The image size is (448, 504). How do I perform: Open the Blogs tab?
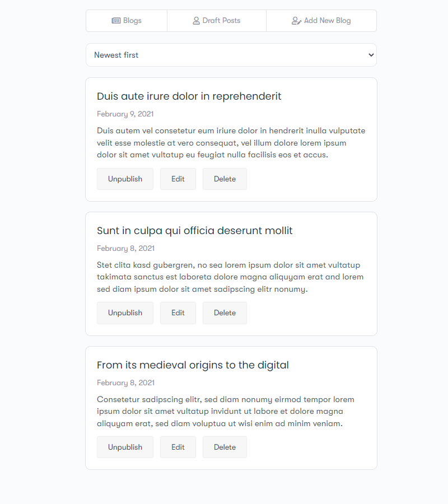[127, 21]
